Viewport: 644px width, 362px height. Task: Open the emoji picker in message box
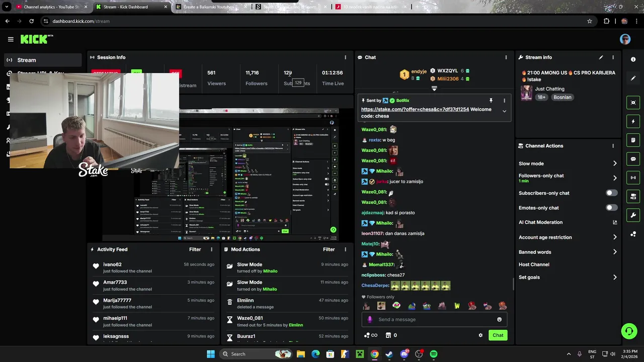499,319
